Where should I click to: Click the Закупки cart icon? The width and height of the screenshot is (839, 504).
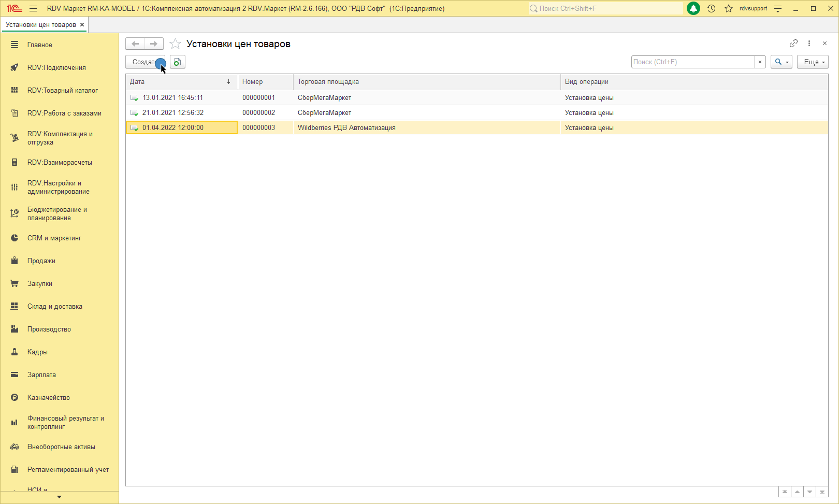point(15,284)
